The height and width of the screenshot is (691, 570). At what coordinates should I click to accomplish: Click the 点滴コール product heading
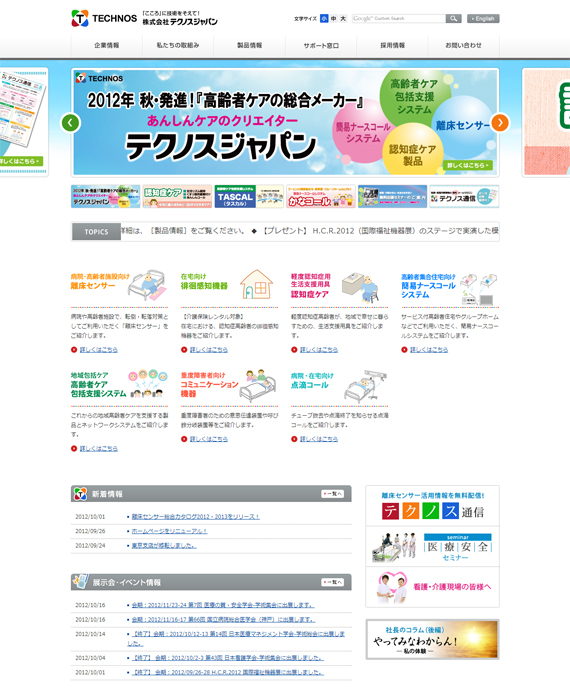click(x=309, y=385)
